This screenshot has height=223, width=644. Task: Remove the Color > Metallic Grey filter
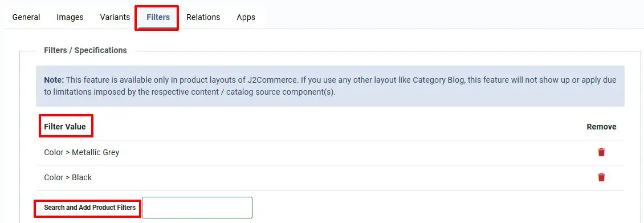point(601,152)
